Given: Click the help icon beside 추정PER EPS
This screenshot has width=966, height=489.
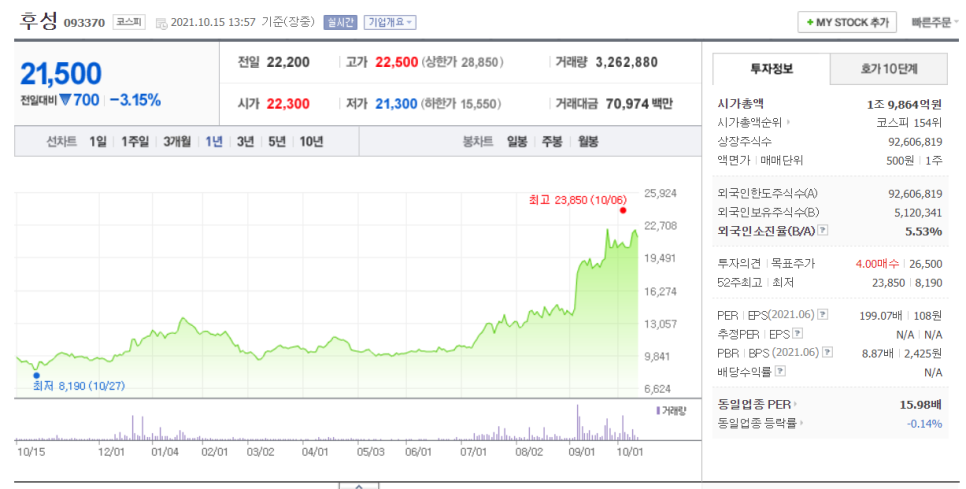Looking at the screenshot, I should [798, 333].
